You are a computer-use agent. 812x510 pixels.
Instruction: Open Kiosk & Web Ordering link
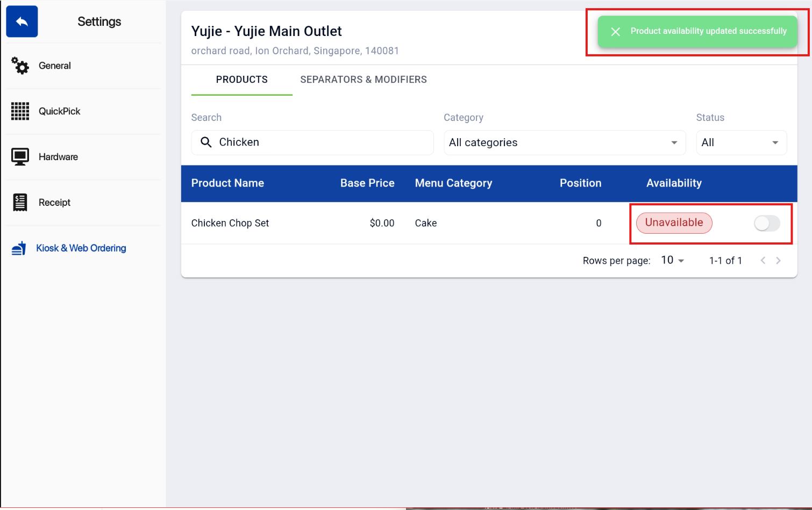tap(81, 248)
